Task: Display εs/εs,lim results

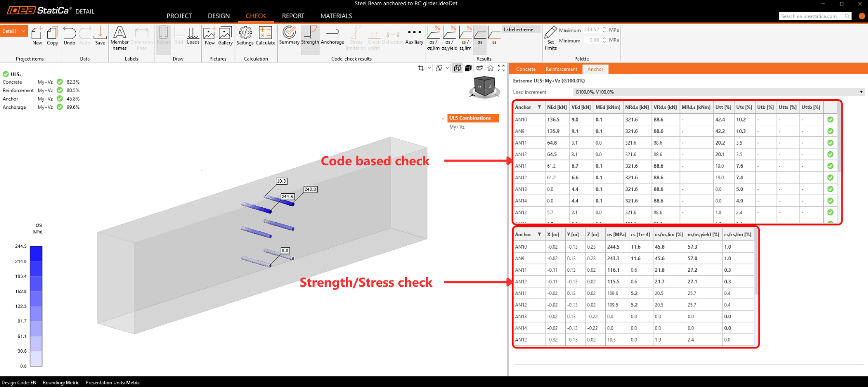Action: (465, 38)
